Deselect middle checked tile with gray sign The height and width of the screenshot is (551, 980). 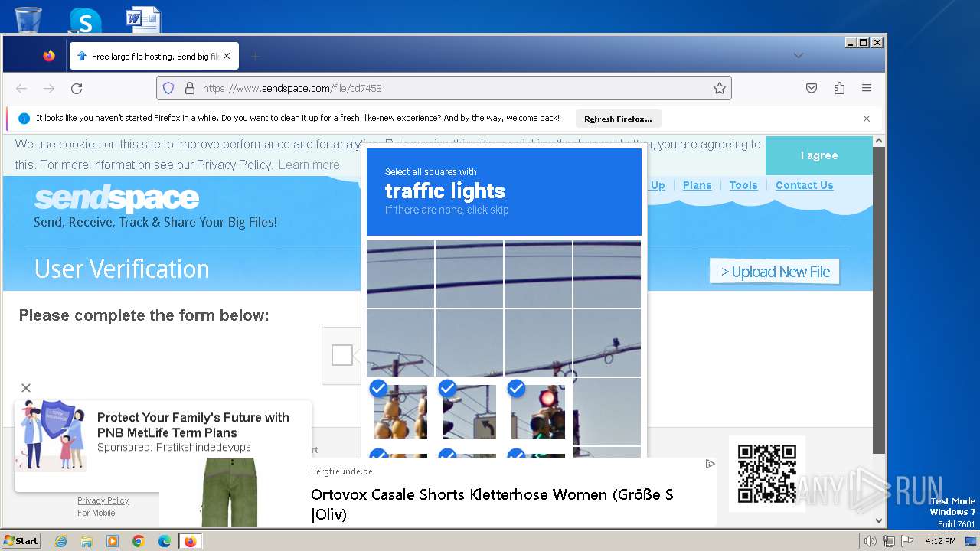pyautogui.click(x=469, y=412)
